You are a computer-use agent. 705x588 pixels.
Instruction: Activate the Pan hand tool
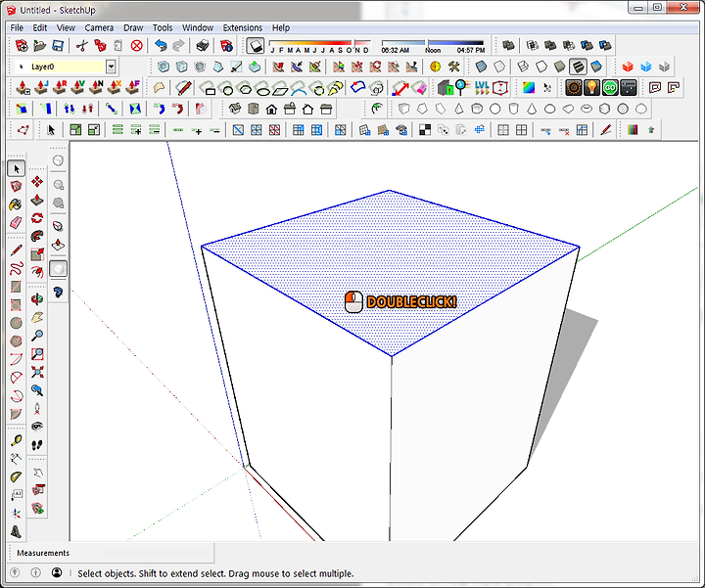[37, 318]
